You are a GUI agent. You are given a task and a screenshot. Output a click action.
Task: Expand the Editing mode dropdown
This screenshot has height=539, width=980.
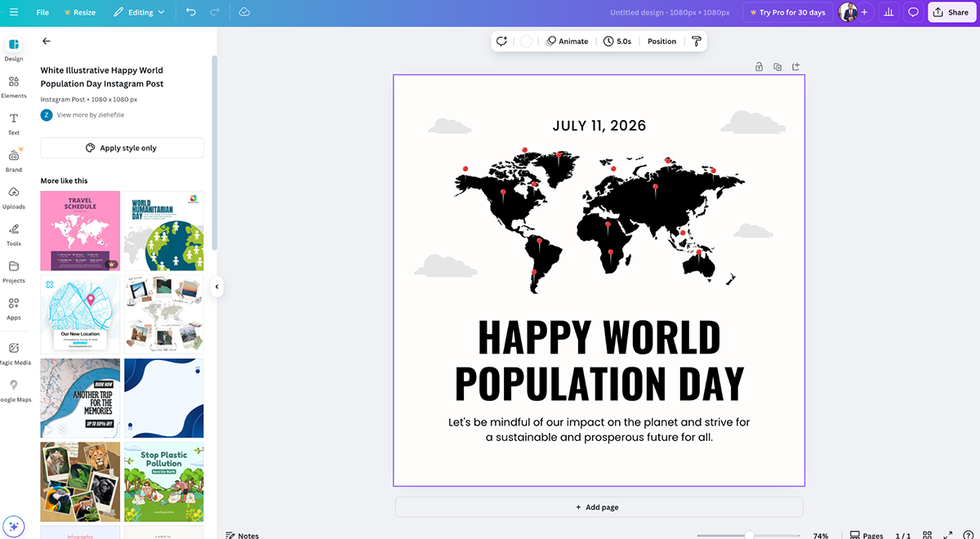coord(139,12)
